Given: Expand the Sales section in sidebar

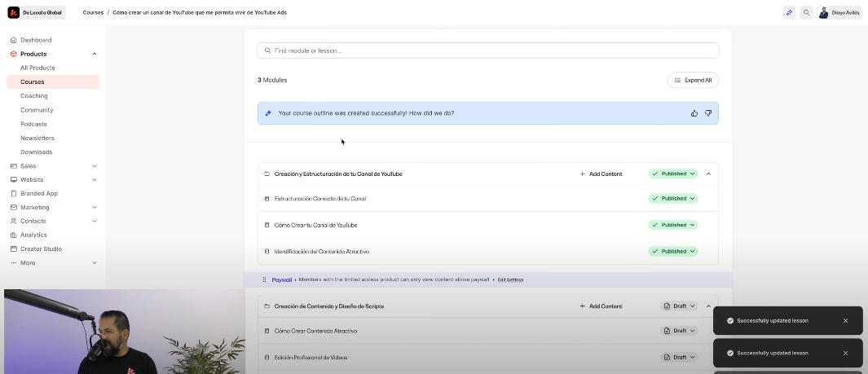Looking at the screenshot, I should [95, 166].
